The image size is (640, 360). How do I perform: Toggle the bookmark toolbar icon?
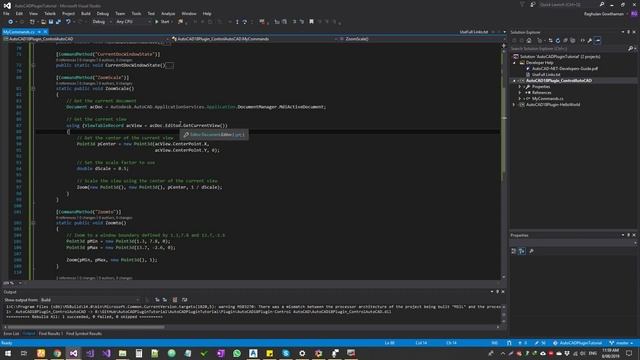311,22
